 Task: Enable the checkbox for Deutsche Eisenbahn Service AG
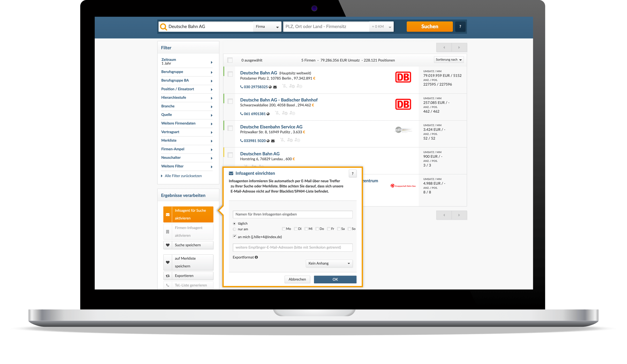tap(230, 128)
